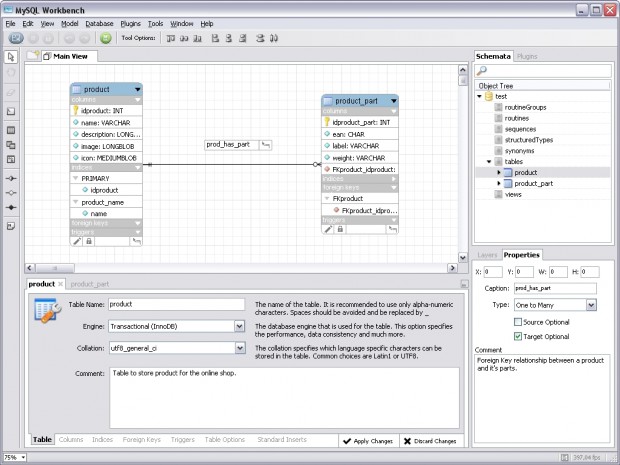
Task: Collapse the tables node in Object Tree
Action: tap(489, 162)
